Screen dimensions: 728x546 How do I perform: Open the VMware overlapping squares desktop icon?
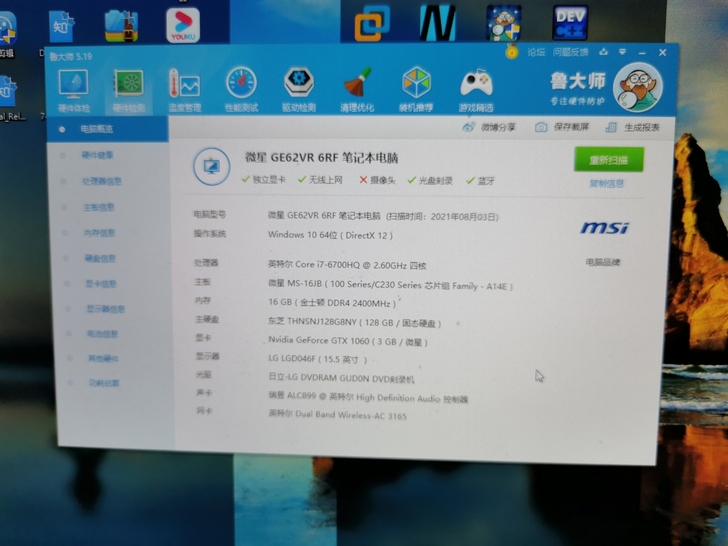click(x=372, y=23)
